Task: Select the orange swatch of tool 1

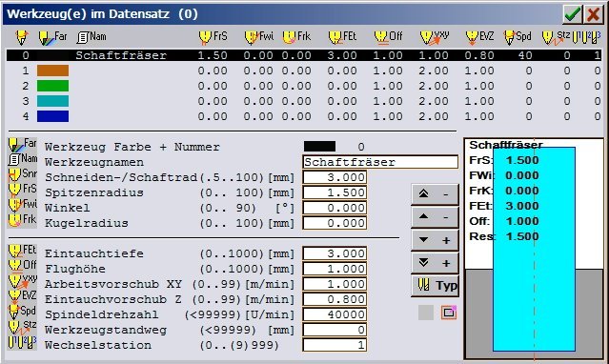Action: click(52, 71)
